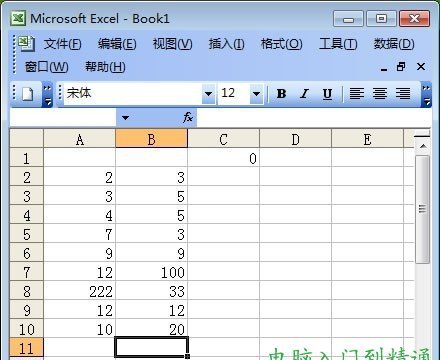This screenshot has height=360, width=440.
Task: Open the 格式(O) menu
Action: [x=281, y=44]
